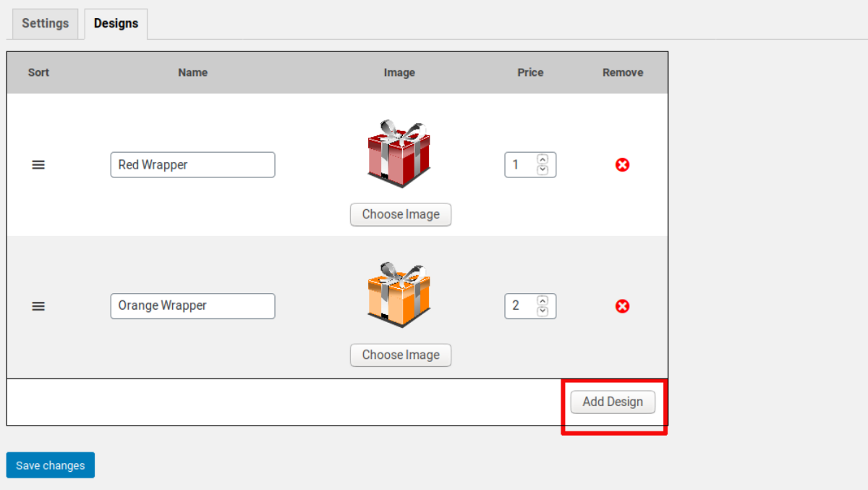
Task: Select the Designs tab
Action: (x=116, y=23)
